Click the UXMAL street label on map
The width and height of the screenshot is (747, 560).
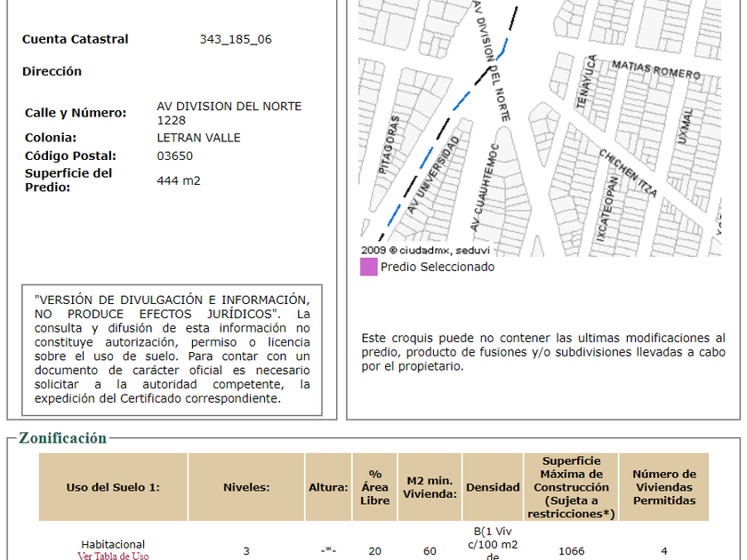point(685,125)
